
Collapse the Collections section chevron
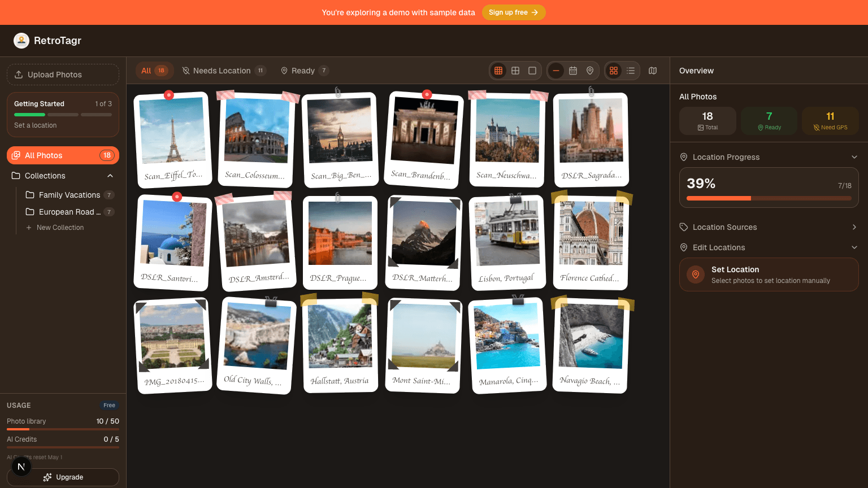(110, 176)
